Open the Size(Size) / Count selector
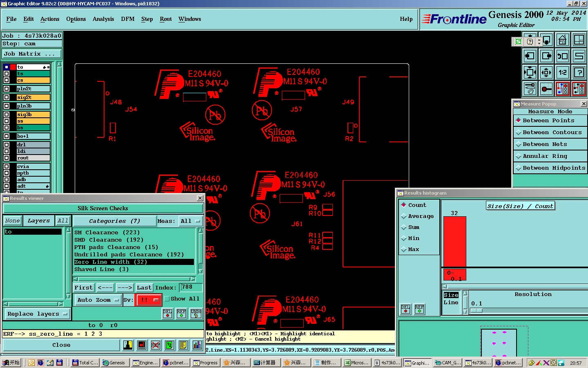The image size is (588, 368). [520, 206]
